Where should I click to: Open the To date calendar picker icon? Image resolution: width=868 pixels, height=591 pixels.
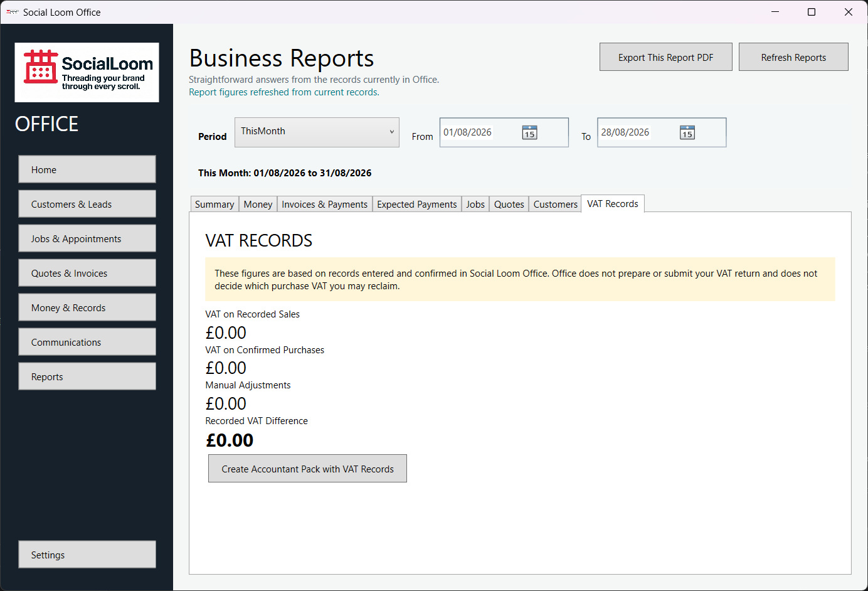(x=687, y=132)
